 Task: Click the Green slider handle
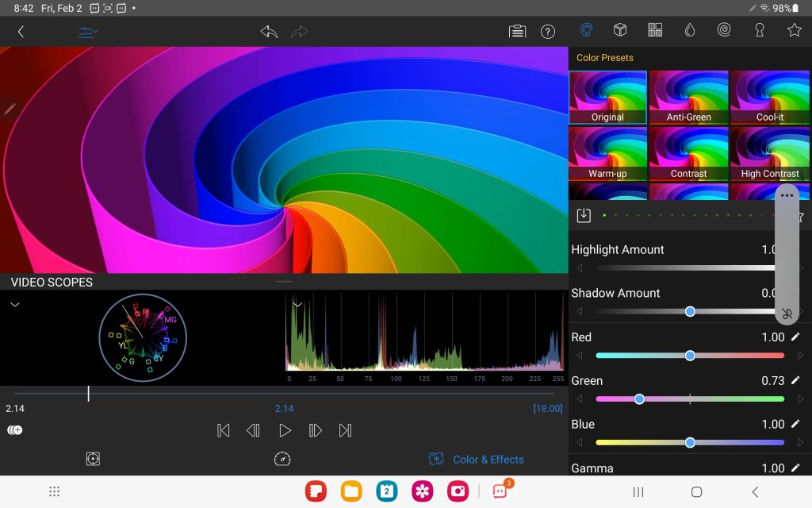coord(639,399)
